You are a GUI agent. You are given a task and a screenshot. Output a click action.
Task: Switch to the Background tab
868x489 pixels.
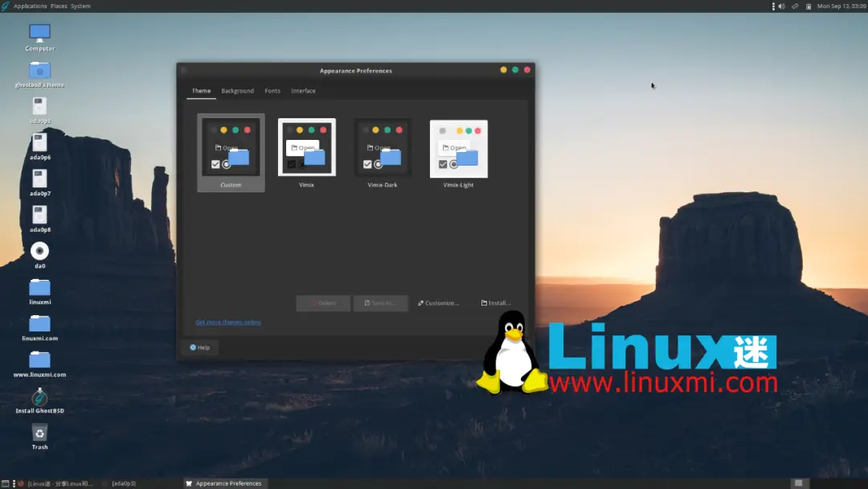[237, 91]
